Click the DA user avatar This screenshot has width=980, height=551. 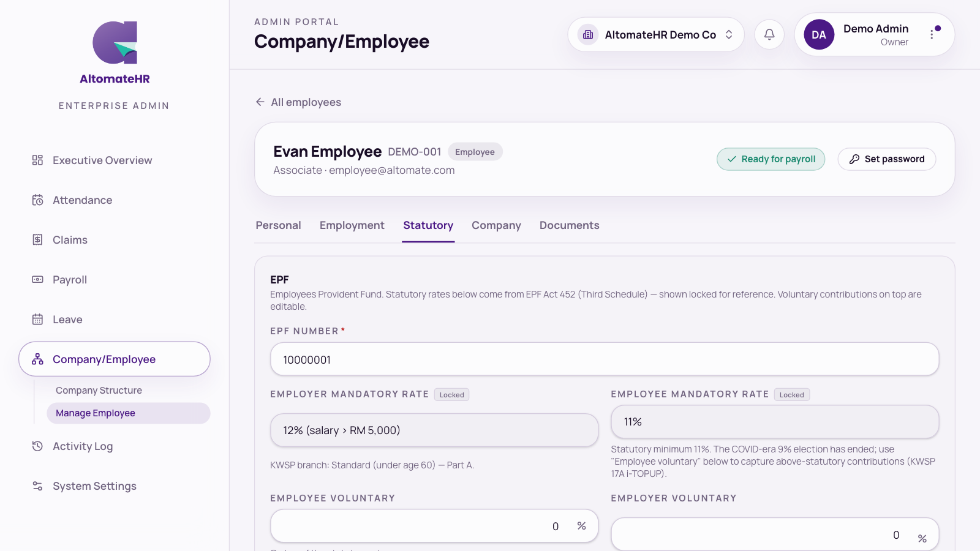click(819, 35)
